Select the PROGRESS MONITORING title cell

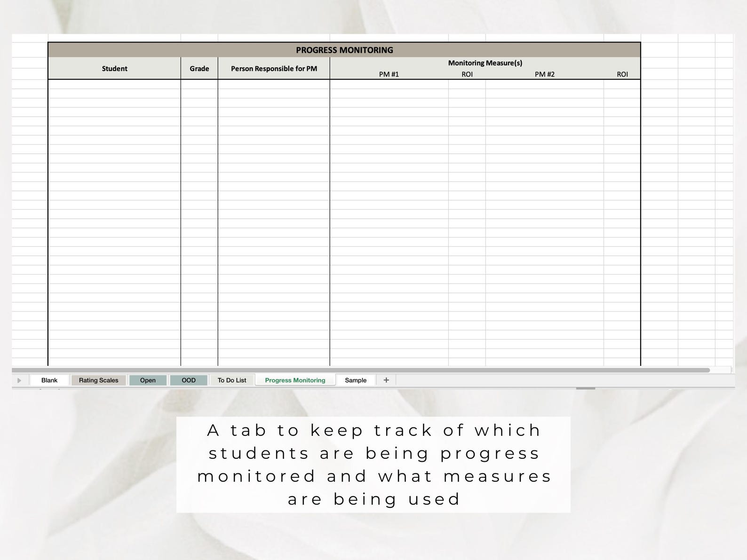point(344,50)
